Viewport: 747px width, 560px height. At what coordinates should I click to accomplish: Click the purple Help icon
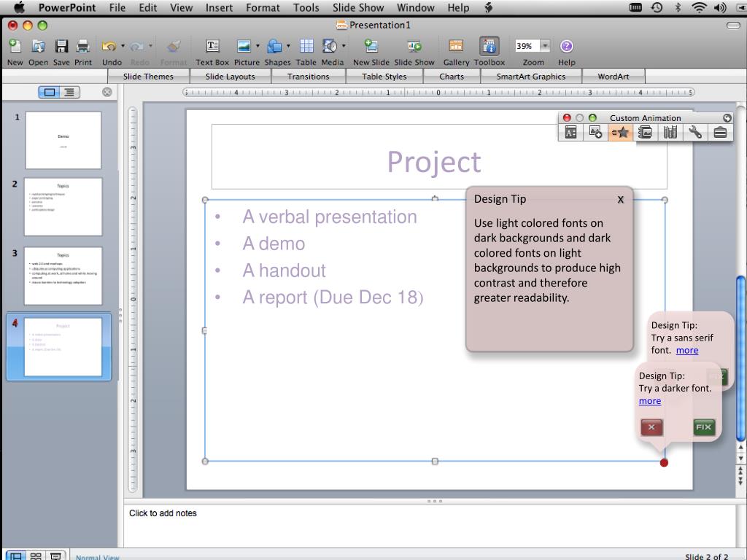[x=566, y=46]
